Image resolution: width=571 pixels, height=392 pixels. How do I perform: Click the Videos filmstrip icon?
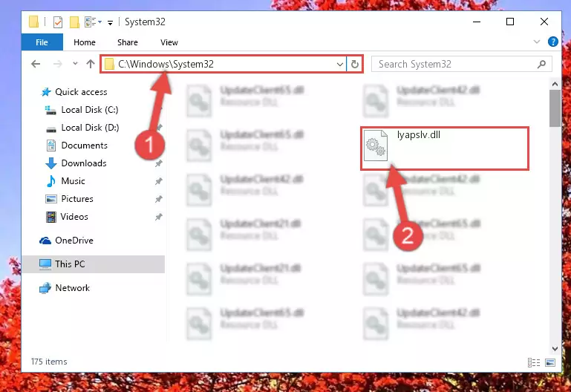(51, 217)
